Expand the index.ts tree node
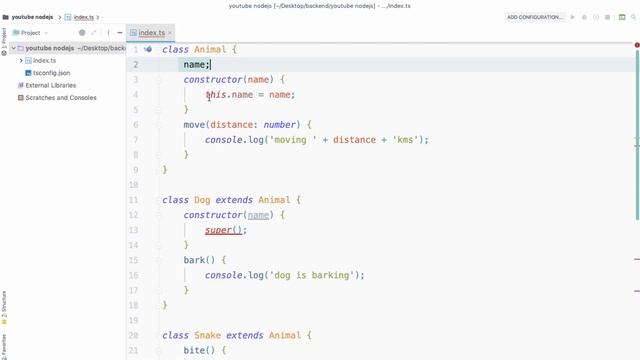This screenshot has width=640, height=360. click(21, 60)
